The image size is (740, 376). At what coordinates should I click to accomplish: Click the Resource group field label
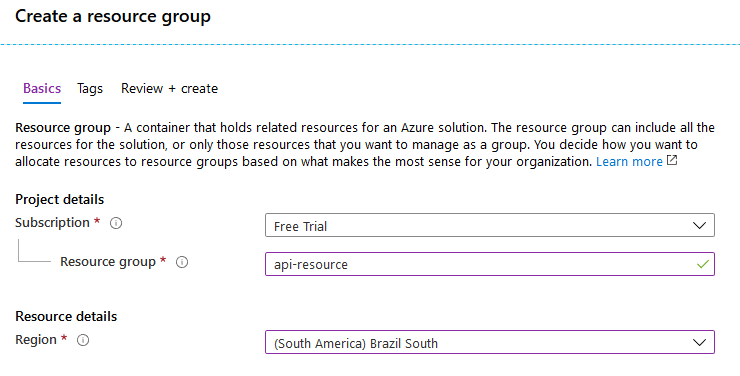108,262
